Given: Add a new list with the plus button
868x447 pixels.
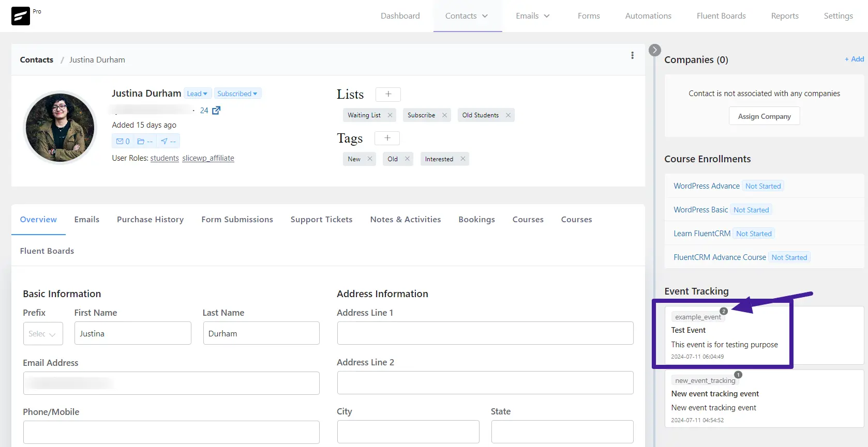Looking at the screenshot, I should click(388, 94).
